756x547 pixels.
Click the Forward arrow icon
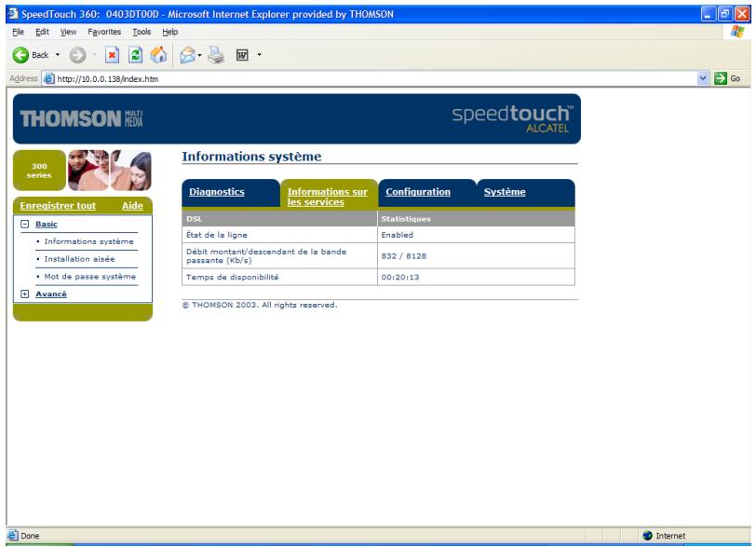click(77, 55)
